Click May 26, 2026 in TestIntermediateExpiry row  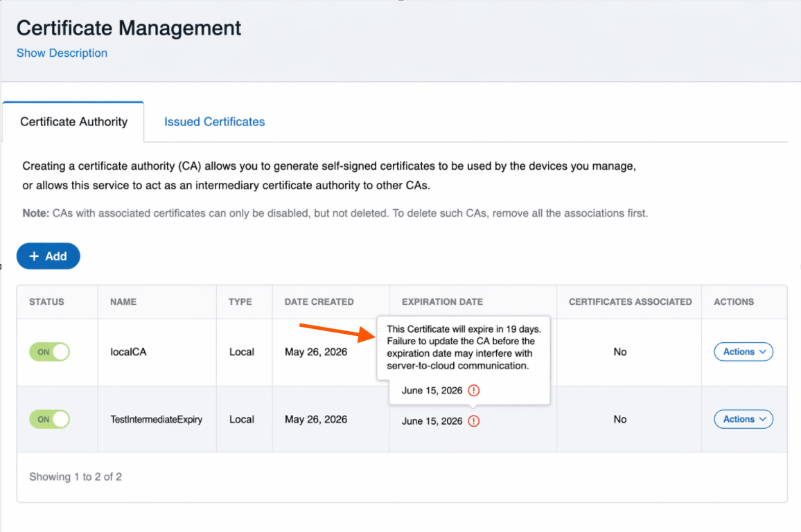[x=316, y=419]
